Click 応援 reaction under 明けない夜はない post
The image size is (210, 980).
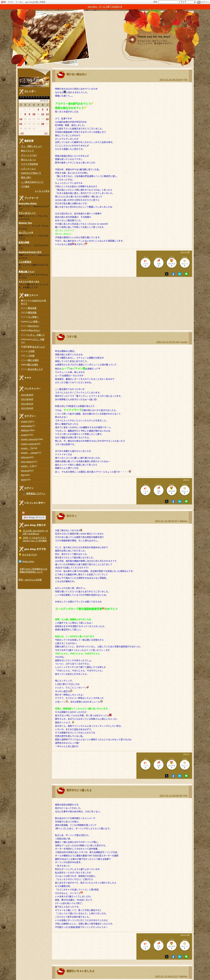(158, 263)
